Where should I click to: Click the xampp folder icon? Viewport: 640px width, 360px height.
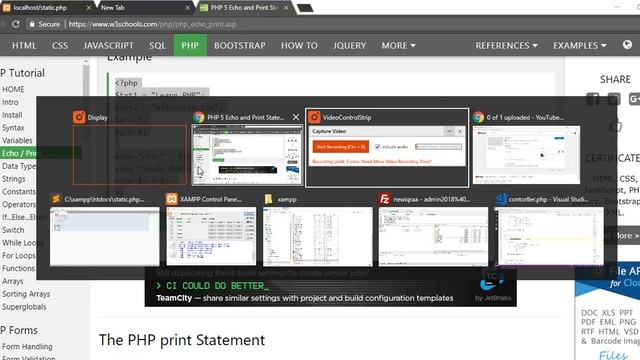point(268,199)
